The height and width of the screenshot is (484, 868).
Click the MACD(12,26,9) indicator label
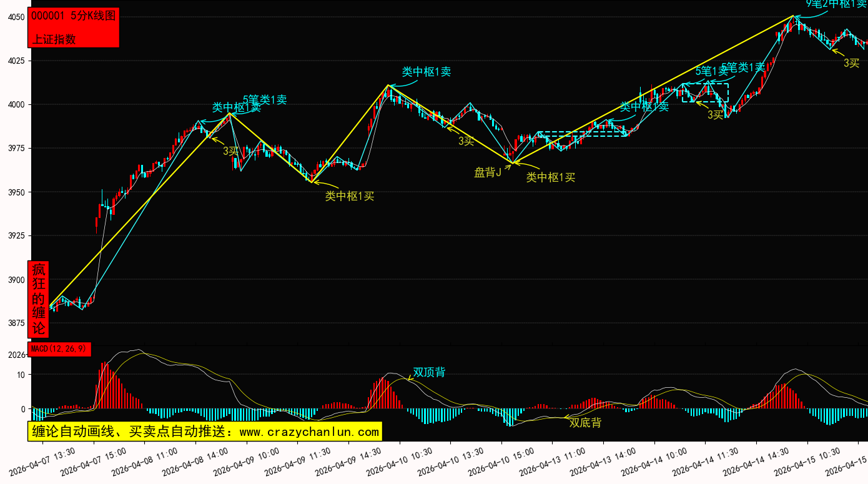point(59,348)
